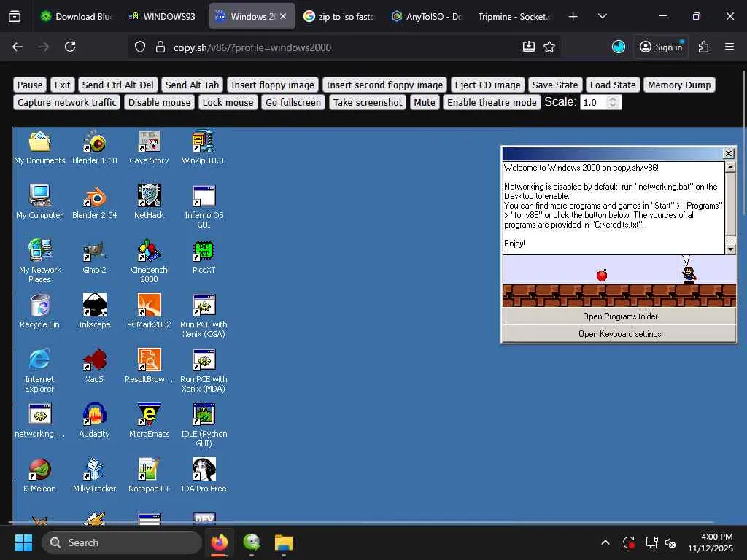Toggle the Disable mouse button
The image size is (747, 560).
pos(159,102)
